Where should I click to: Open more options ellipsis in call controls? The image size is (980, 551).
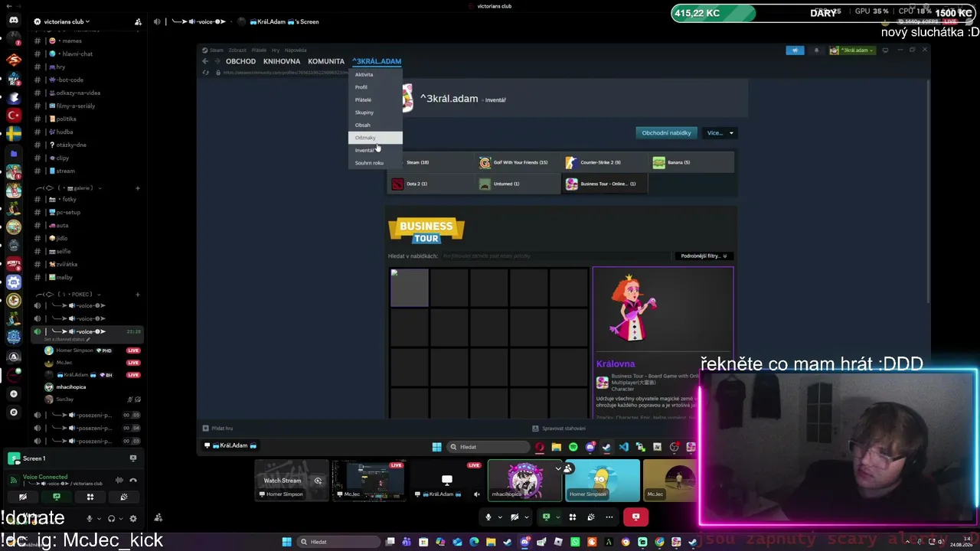pyautogui.click(x=609, y=517)
